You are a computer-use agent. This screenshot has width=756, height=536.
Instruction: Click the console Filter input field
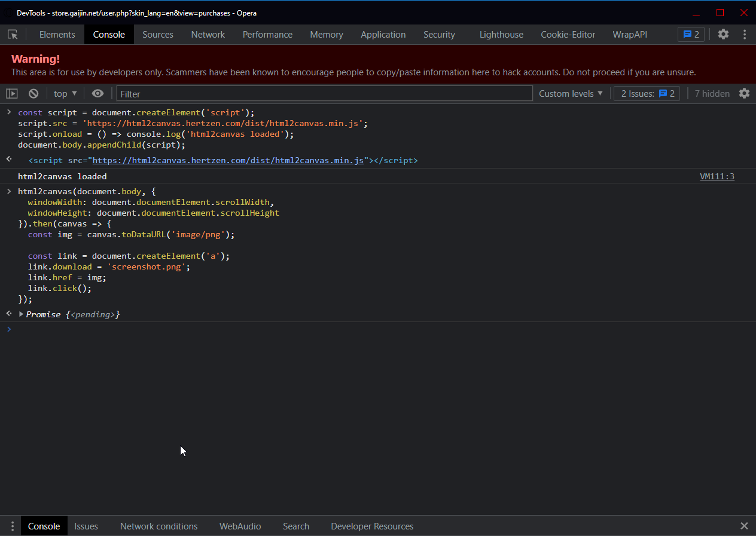324,93
